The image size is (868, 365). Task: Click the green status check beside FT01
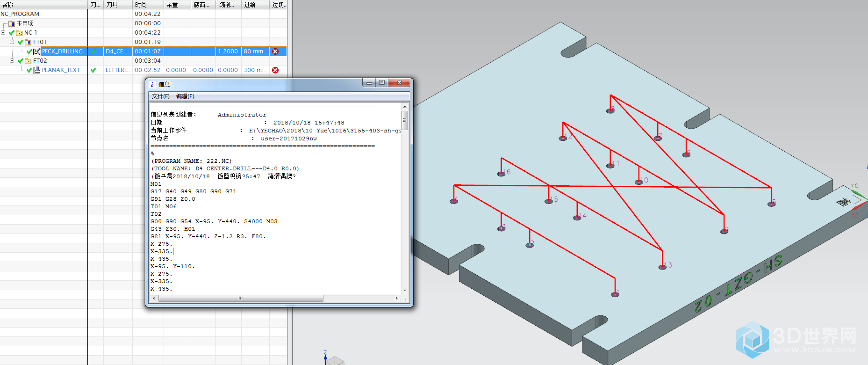tap(21, 42)
